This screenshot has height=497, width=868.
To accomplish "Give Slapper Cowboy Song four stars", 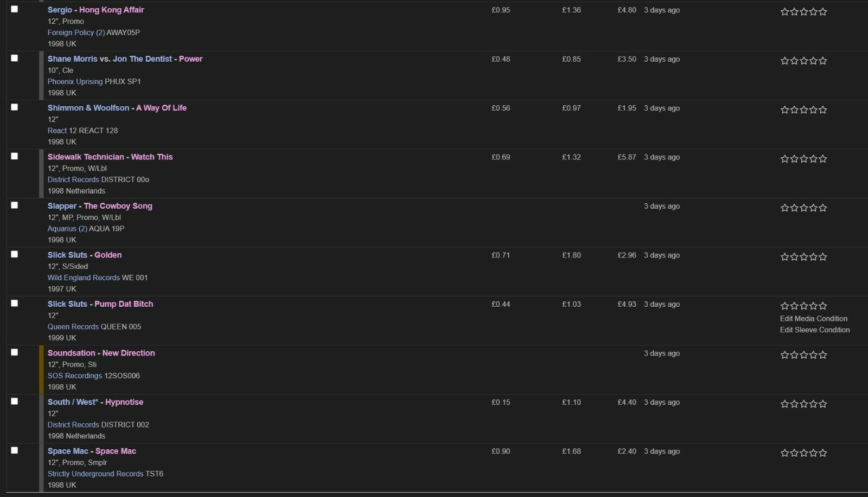I will tap(813, 208).
